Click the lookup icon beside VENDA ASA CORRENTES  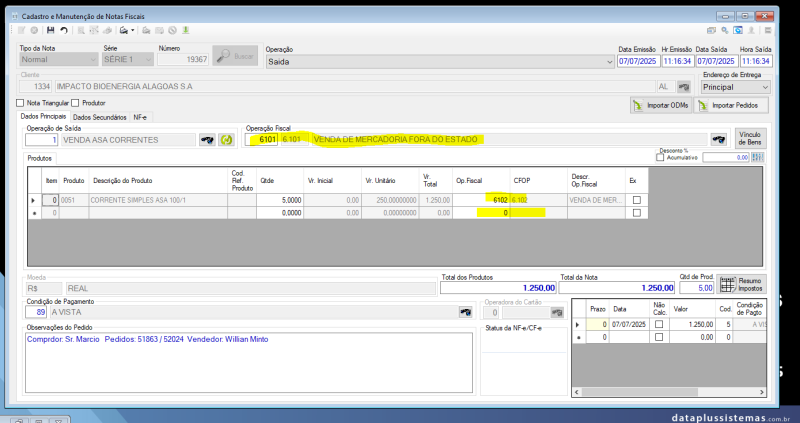207,140
